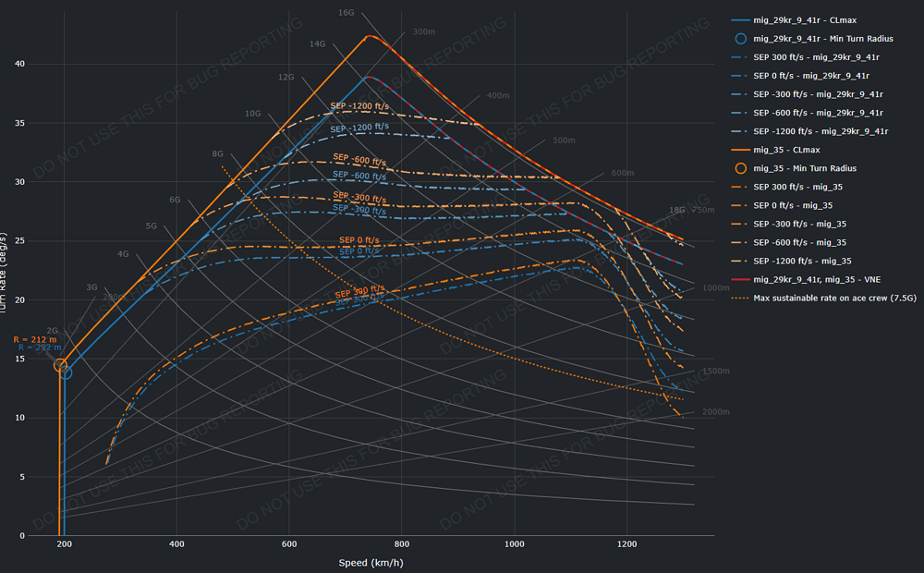Image resolution: width=924 pixels, height=573 pixels.
Task: Click the 'Speed (km/h)' x-axis title
Action: click(x=371, y=563)
